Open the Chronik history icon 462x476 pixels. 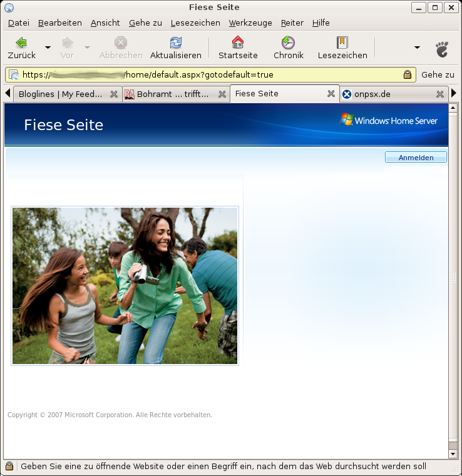click(x=288, y=43)
